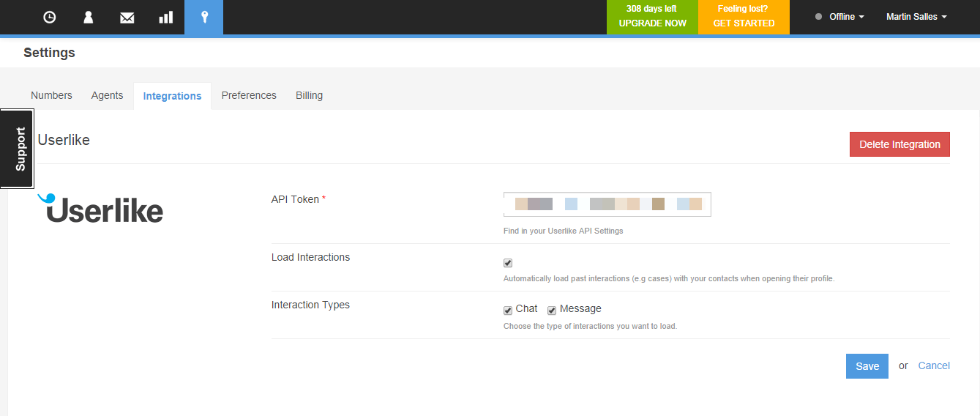The width and height of the screenshot is (980, 416).
Task: Click 'Find in your Userlike API Settings' hint
Action: click(x=564, y=231)
